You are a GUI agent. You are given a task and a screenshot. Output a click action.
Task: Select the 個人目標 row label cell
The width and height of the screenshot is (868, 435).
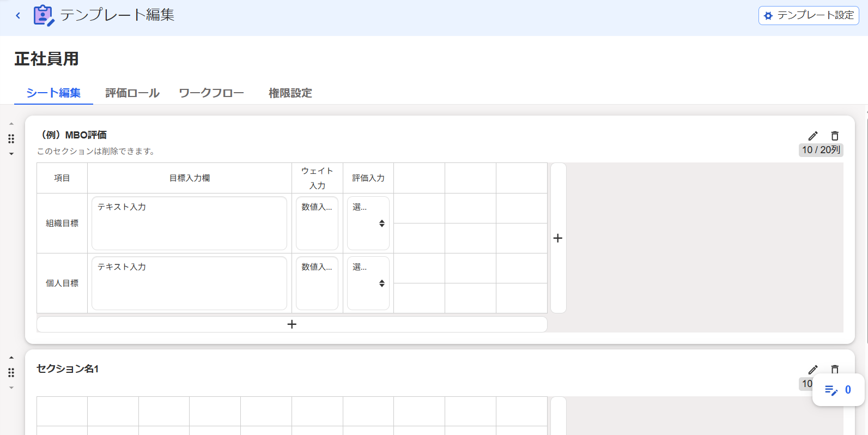coord(62,283)
